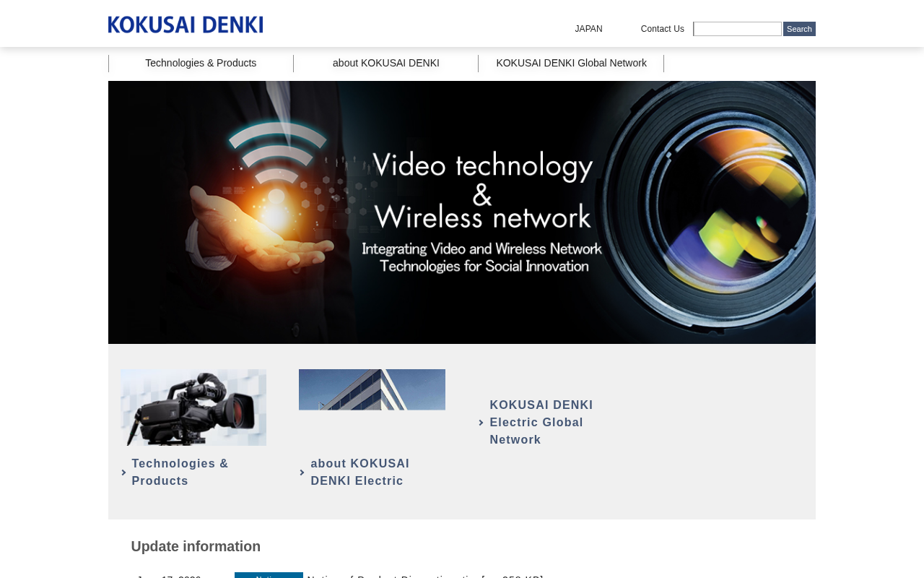Open the JAPAN site link
Image resolution: width=924 pixels, height=578 pixels.
click(588, 29)
